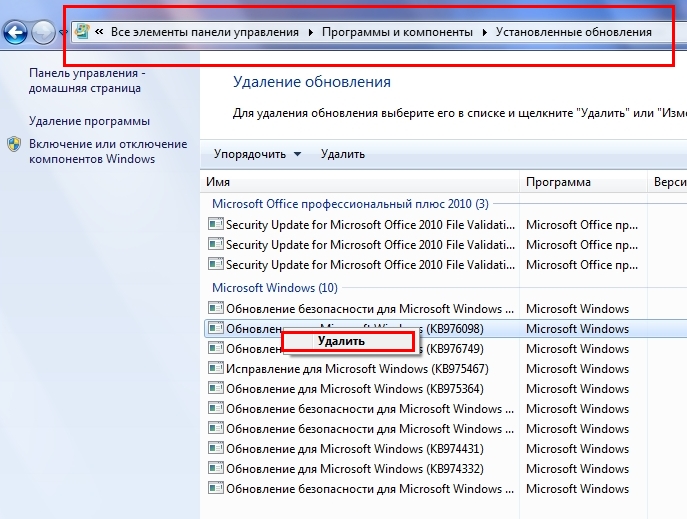Open dropdown arrow after Все элементы панели управления
This screenshot has height=519, width=687.
click(311, 32)
